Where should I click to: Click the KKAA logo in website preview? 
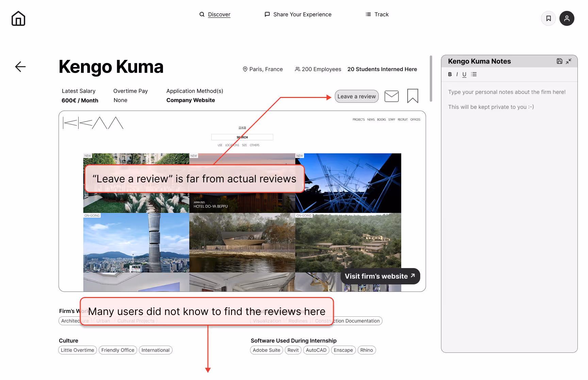[x=93, y=123]
